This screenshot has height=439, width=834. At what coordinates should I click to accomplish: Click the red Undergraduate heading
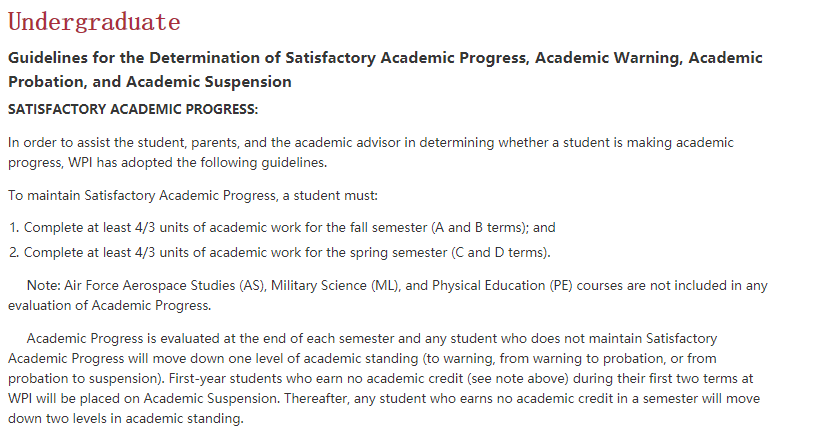click(94, 22)
